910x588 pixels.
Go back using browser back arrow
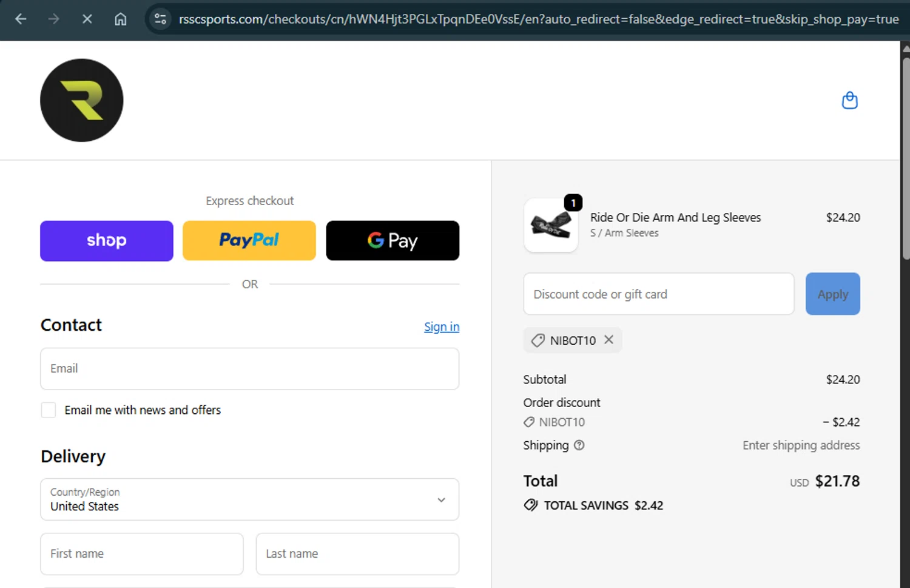[21, 19]
